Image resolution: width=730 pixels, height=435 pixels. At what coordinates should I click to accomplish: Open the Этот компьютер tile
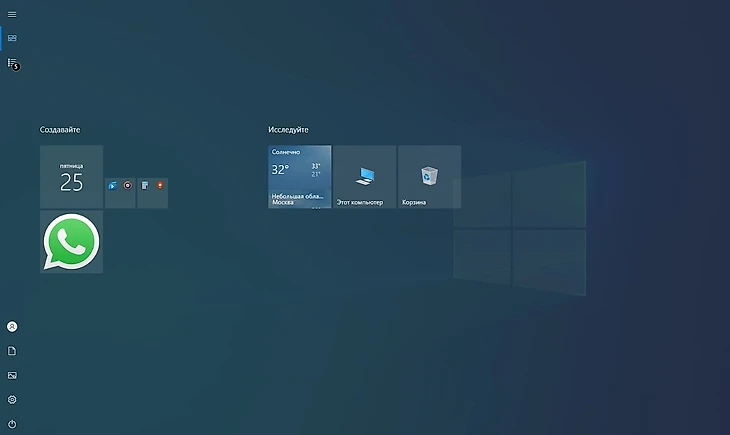point(365,177)
